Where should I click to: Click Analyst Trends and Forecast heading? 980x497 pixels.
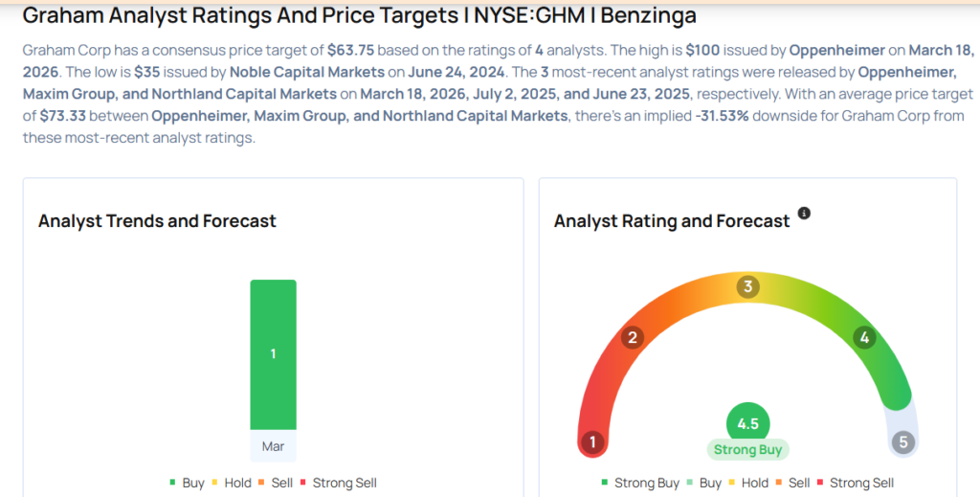(157, 220)
